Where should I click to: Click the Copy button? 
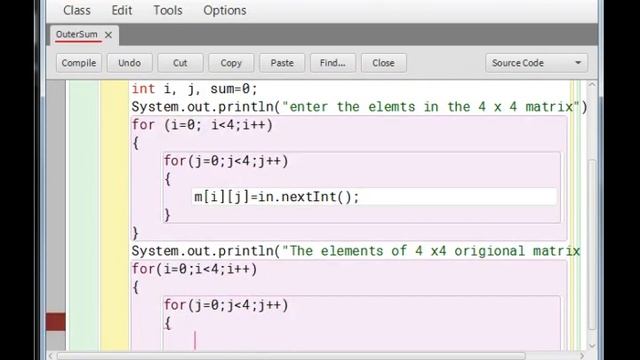[x=231, y=63]
